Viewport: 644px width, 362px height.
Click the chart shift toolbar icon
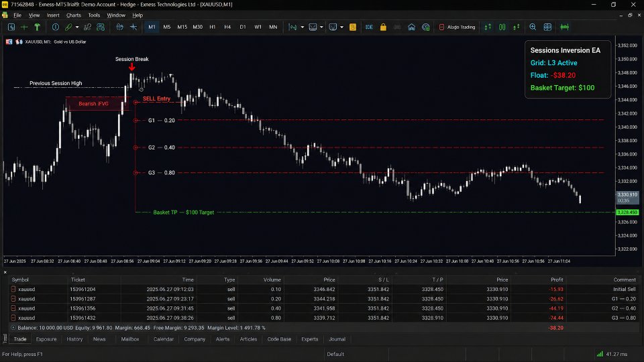click(x=119, y=27)
